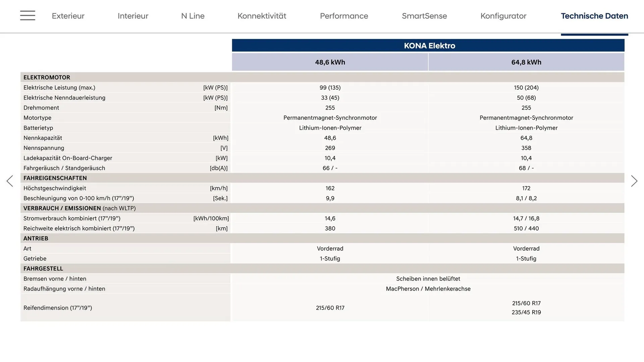
Task: Click the FAHREIGENSCHAFTEN section header
Action: tap(55, 178)
